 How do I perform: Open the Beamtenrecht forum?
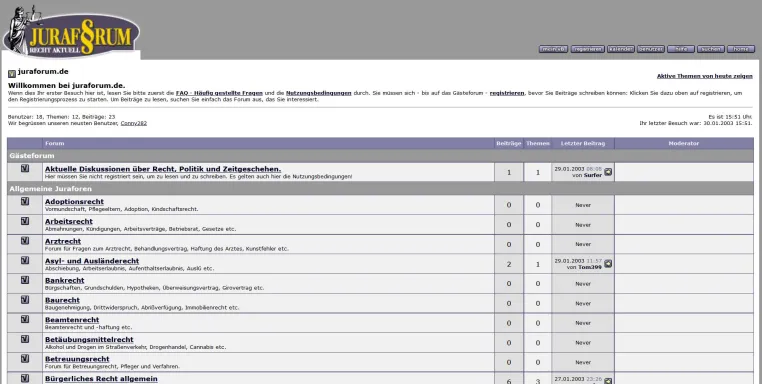(72, 320)
